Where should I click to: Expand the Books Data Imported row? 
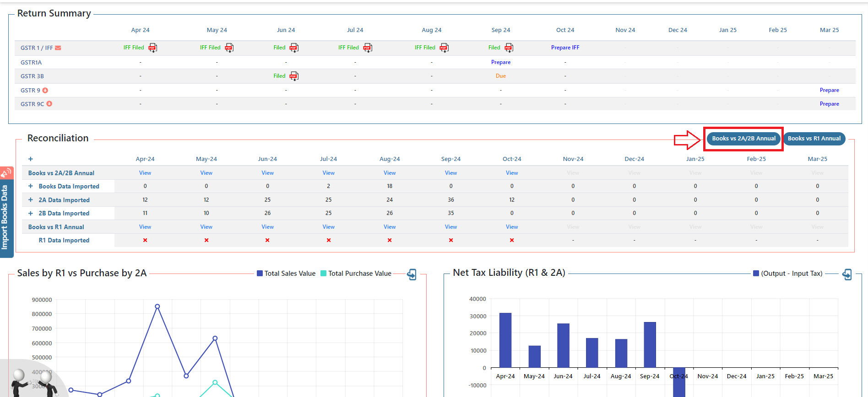[31, 186]
